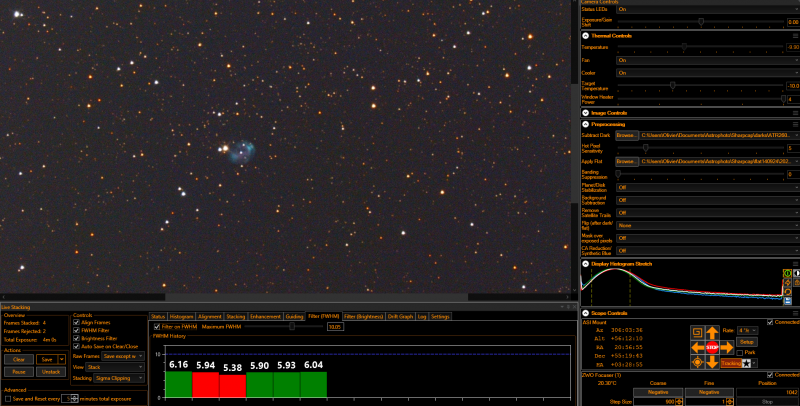The width and height of the screenshot is (800, 406).
Task: Open the Thermal Controls panel menu handle
Action: click(795, 36)
